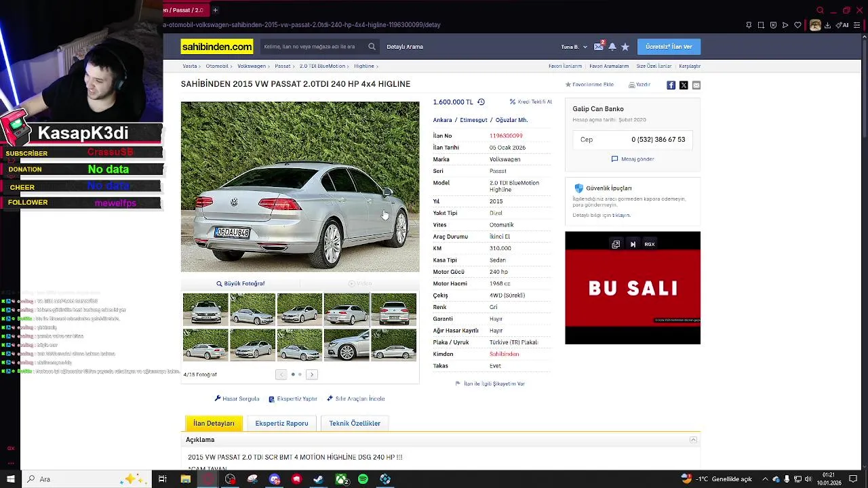Viewport: 868px width, 488px height.
Task: Open File Explorer from the taskbar
Action: (x=185, y=479)
